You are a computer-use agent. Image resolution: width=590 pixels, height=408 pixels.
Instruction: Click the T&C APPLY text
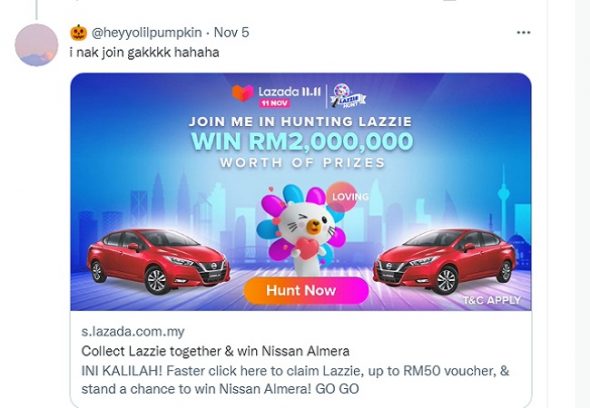491,300
